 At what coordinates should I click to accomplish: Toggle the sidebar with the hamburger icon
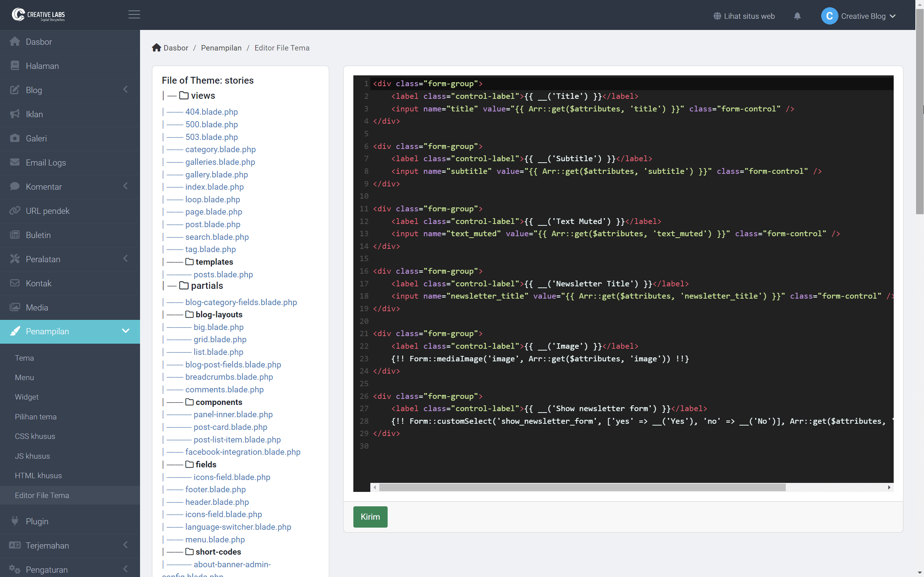(x=134, y=14)
